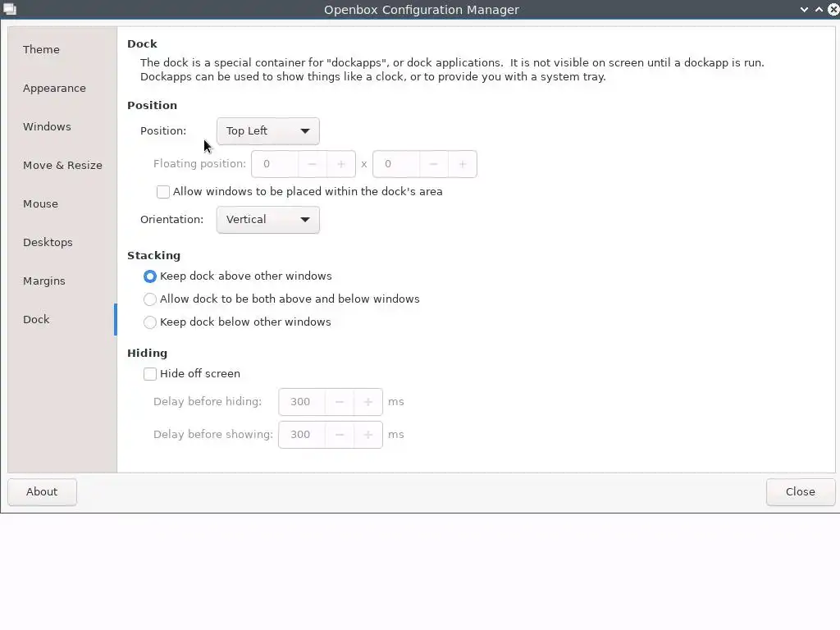The height and width of the screenshot is (630, 840).
Task: Close the configuration manager via Close button
Action: pyautogui.click(x=801, y=492)
